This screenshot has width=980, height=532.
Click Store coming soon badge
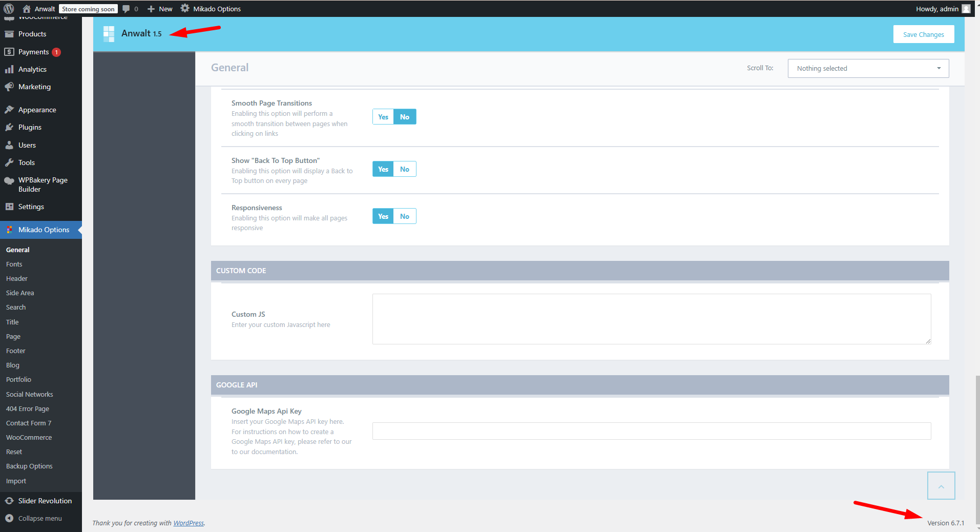pyautogui.click(x=88, y=9)
